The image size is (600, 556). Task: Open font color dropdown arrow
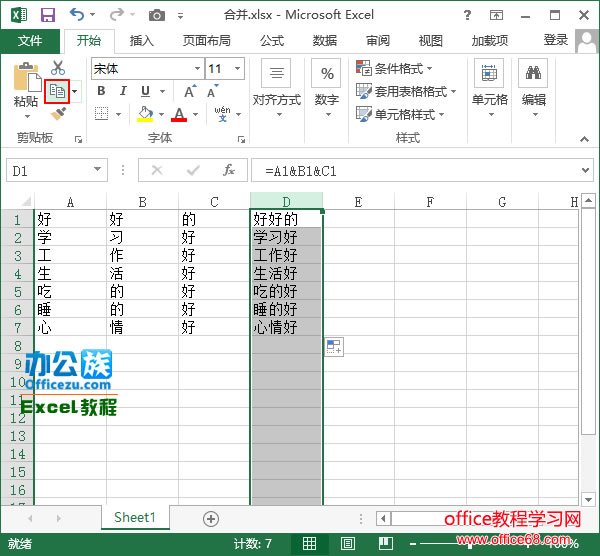tap(196, 114)
